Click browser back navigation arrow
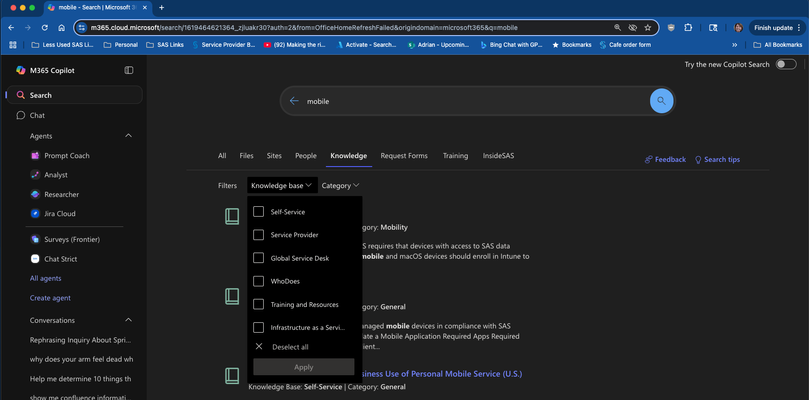The height and width of the screenshot is (400, 809). point(11,28)
